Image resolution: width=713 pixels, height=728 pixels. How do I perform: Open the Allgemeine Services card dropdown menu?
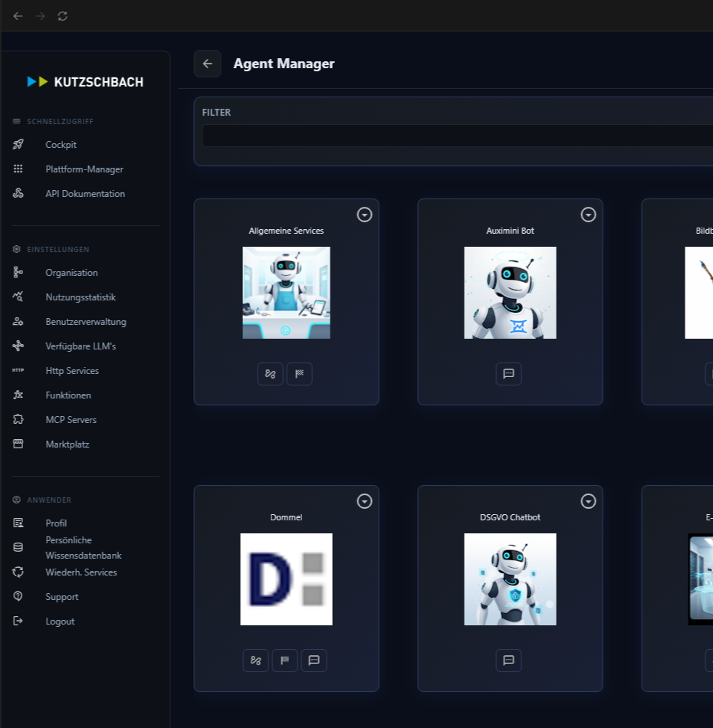tap(364, 215)
